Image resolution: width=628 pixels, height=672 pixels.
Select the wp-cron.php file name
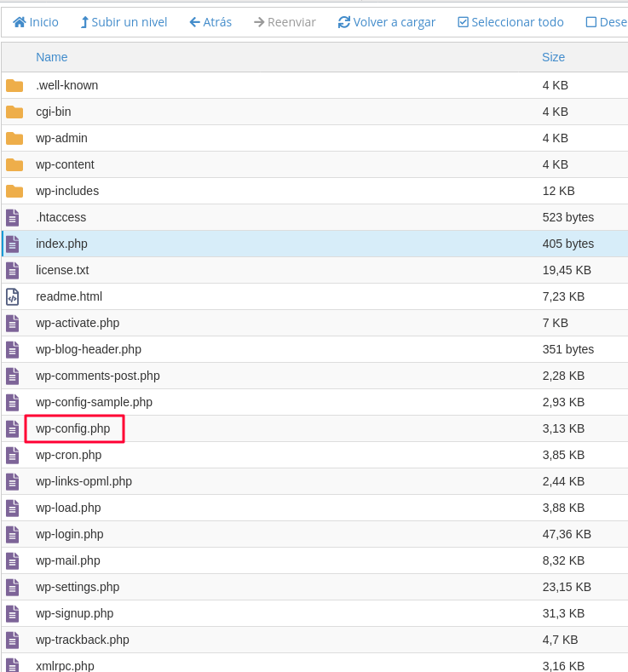point(68,455)
